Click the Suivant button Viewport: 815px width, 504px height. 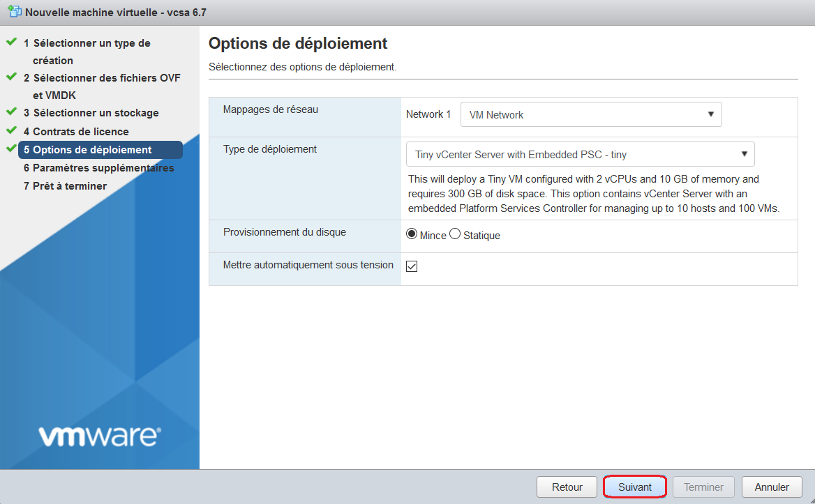coord(635,487)
